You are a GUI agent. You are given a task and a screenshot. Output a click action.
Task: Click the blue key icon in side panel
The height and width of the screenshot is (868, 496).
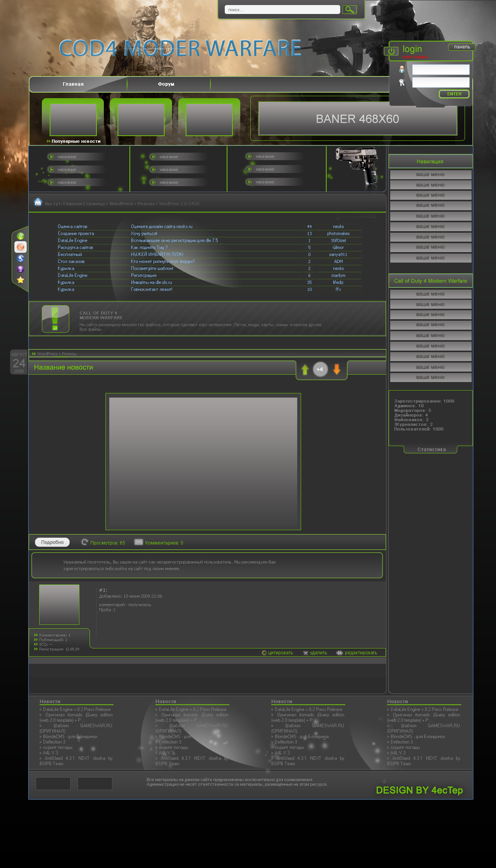21,258
